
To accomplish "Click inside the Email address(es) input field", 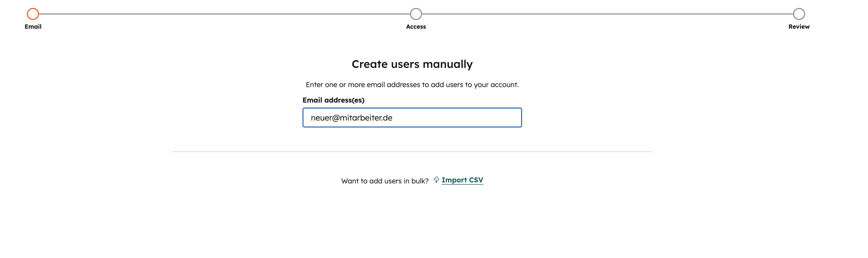I will [x=412, y=118].
